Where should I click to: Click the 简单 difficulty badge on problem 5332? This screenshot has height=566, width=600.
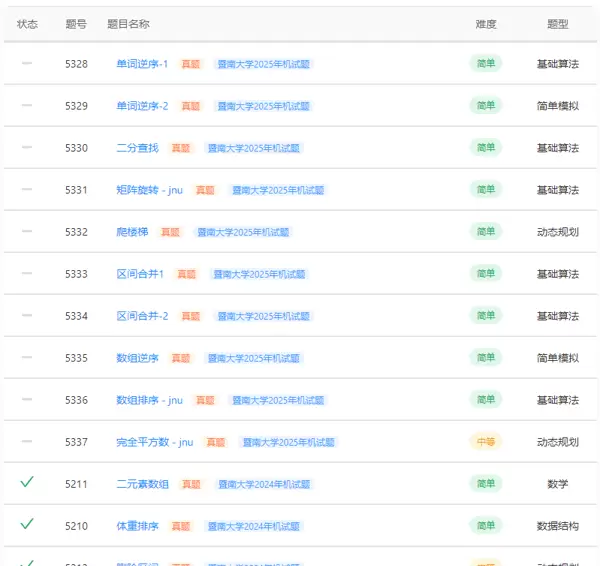pyautogui.click(x=485, y=232)
